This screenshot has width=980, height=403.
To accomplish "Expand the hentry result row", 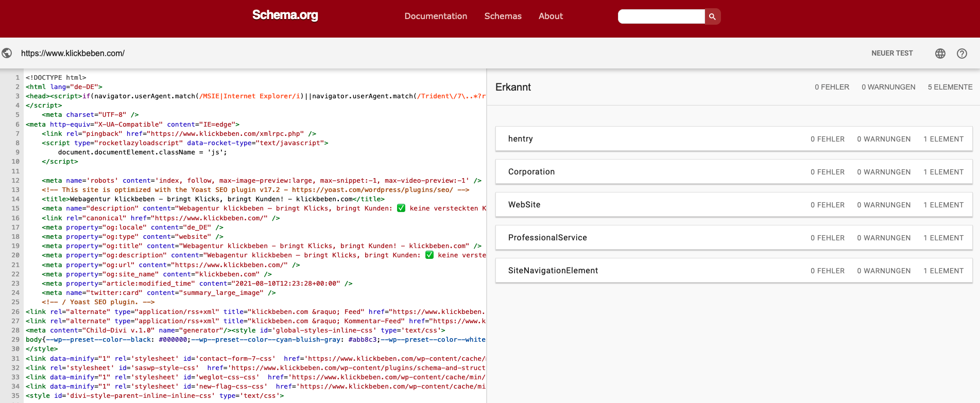I will point(734,139).
